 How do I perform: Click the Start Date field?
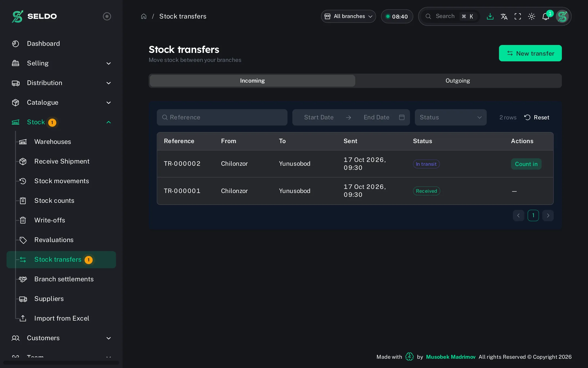pos(319,117)
